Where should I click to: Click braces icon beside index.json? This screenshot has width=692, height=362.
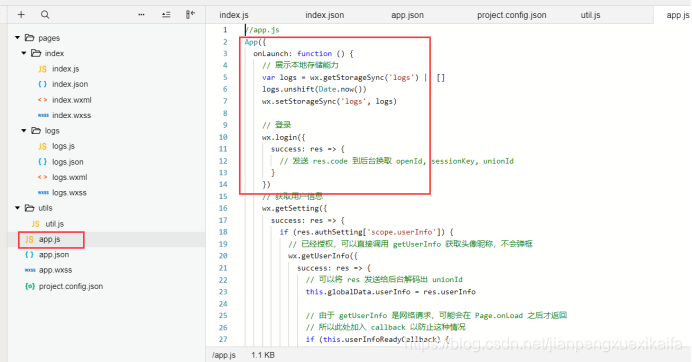click(42, 84)
